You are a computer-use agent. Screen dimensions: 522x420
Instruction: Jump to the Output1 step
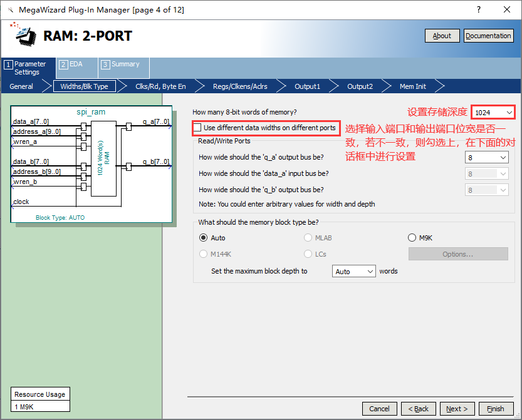[307, 86]
